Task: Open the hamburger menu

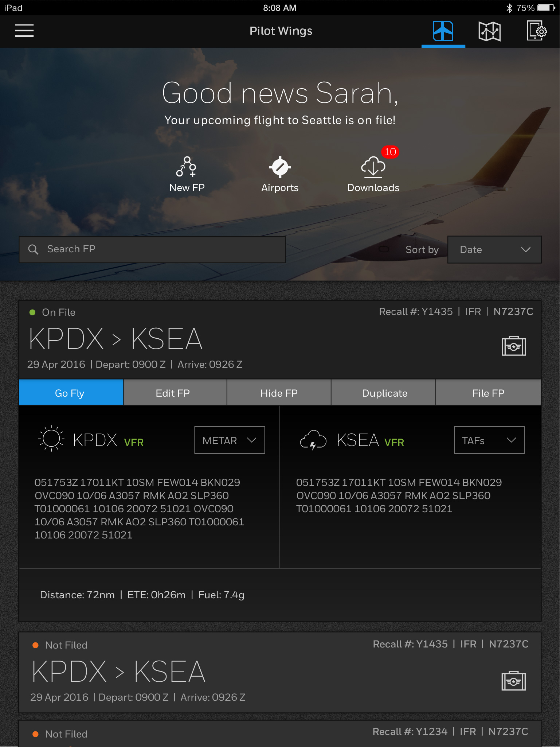Action: 24,31
